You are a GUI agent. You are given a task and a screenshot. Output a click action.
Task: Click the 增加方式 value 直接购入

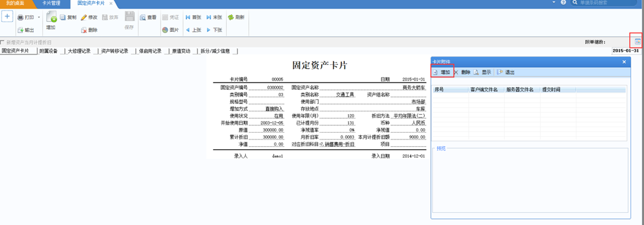click(x=275, y=109)
